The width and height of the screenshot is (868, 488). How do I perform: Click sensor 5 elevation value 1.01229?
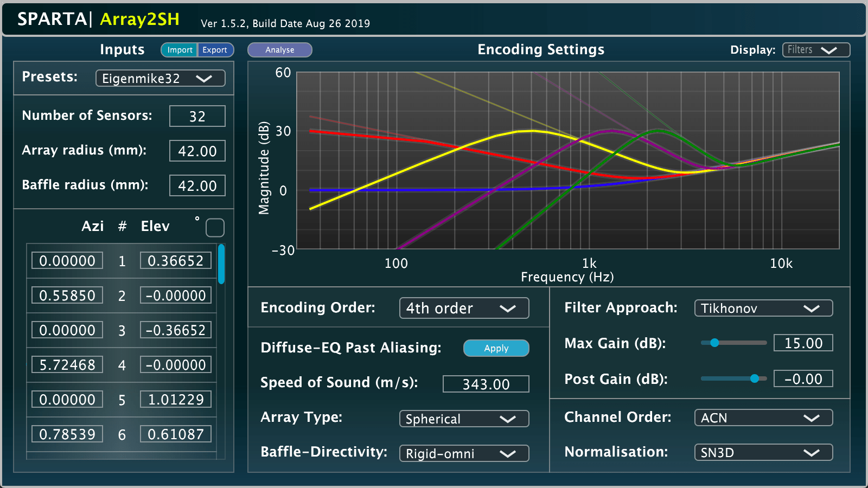[176, 400]
